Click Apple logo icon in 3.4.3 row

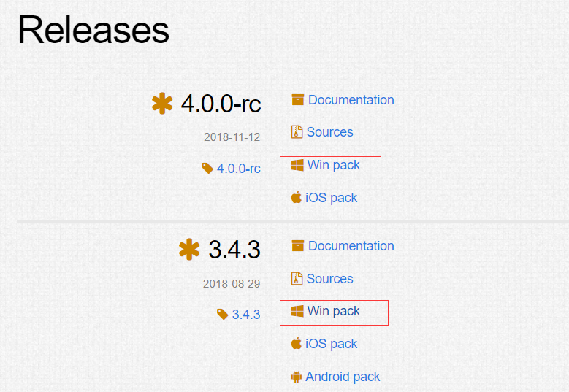[x=297, y=343]
